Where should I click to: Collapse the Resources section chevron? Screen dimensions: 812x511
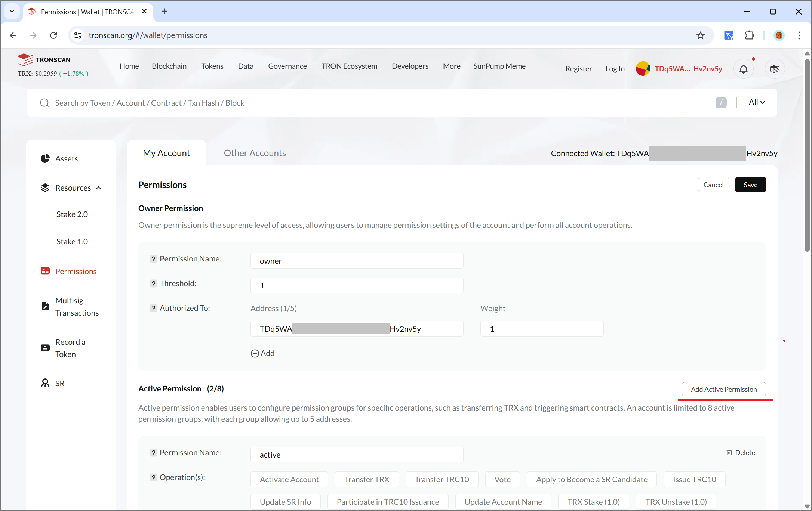pos(99,188)
